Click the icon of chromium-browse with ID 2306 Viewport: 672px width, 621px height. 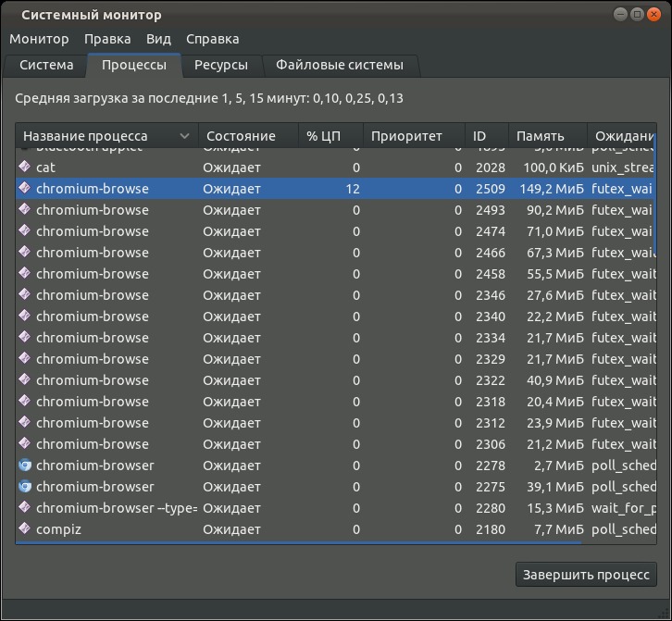pyautogui.click(x=25, y=444)
